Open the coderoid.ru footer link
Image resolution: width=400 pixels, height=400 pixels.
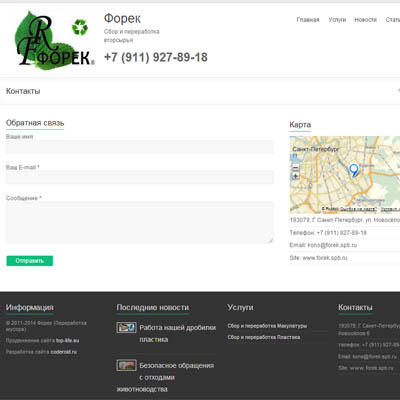(x=64, y=352)
